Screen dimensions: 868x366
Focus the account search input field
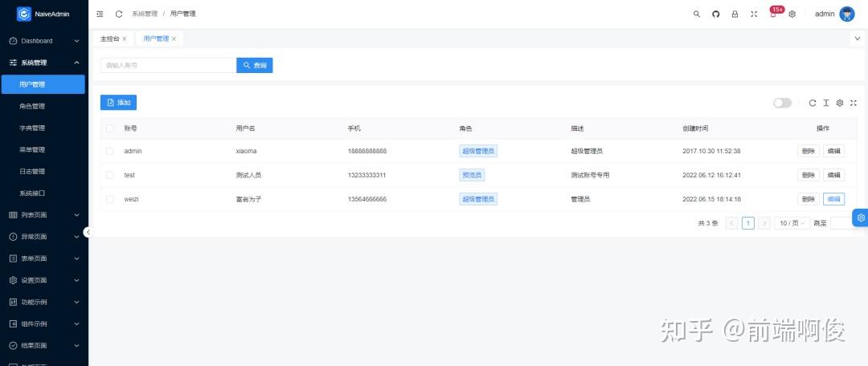coord(168,65)
